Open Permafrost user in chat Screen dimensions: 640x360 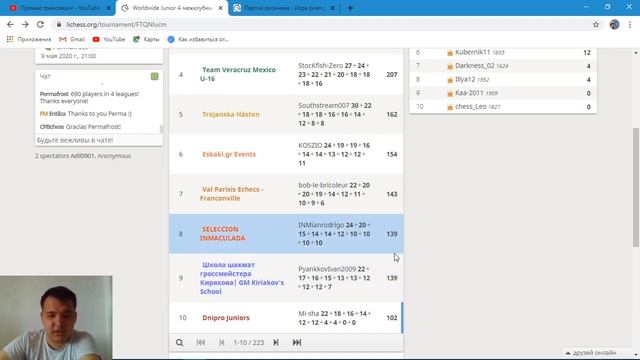point(54,94)
